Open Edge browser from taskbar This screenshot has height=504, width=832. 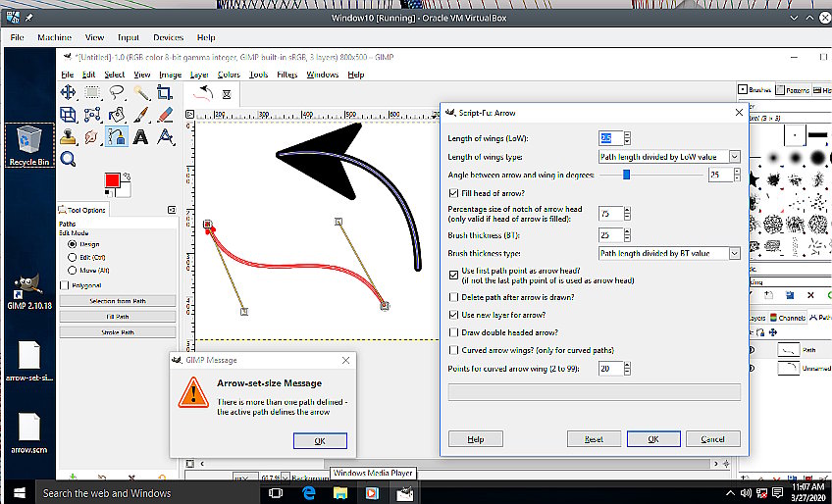pyautogui.click(x=308, y=492)
